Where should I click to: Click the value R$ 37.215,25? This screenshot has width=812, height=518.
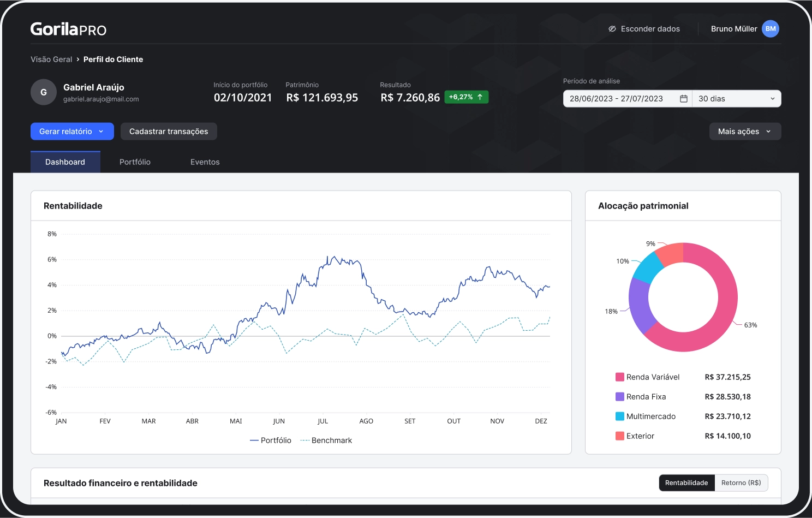click(728, 377)
